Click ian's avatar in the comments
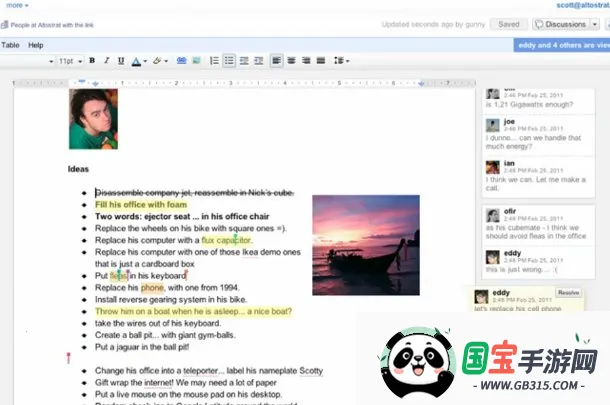Viewport: 610px width, 405px height. coord(493,167)
